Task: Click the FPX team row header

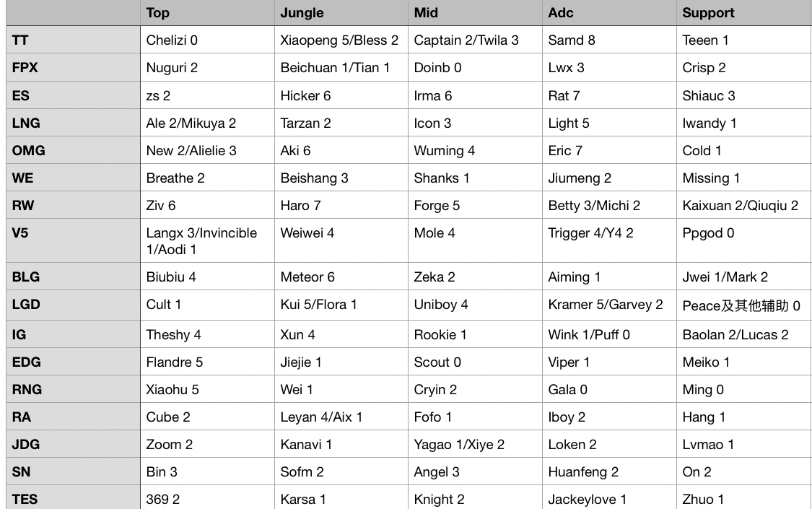Action: click(x=72, y=68)
